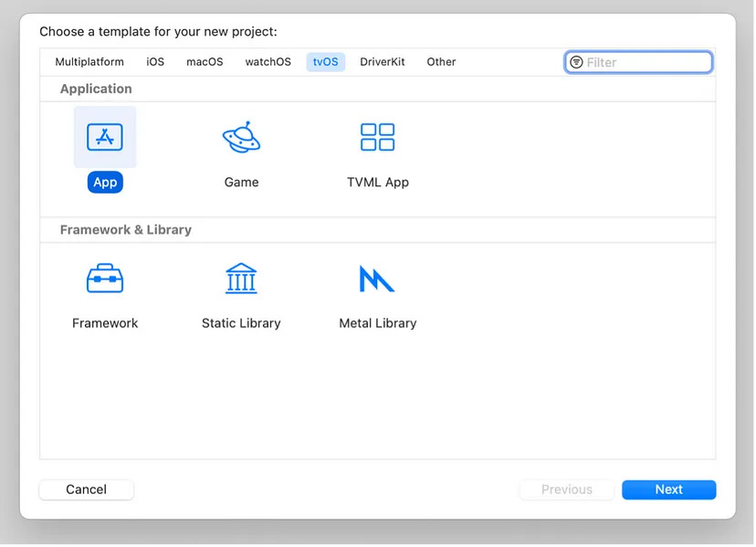Switch to the iOS tab
Image resolution: width=756 pixels, height=547 pixels.
pyautogui.click(x=155, y=62)
